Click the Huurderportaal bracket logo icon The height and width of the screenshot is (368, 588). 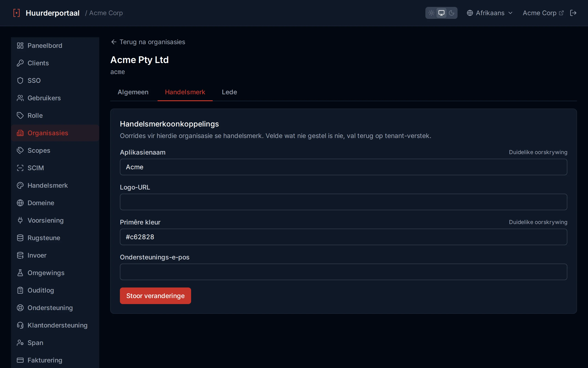click(x=17, y=13)
